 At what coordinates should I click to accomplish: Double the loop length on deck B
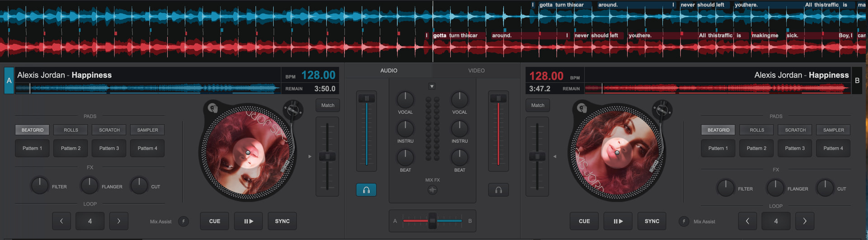tap(804, 221)
